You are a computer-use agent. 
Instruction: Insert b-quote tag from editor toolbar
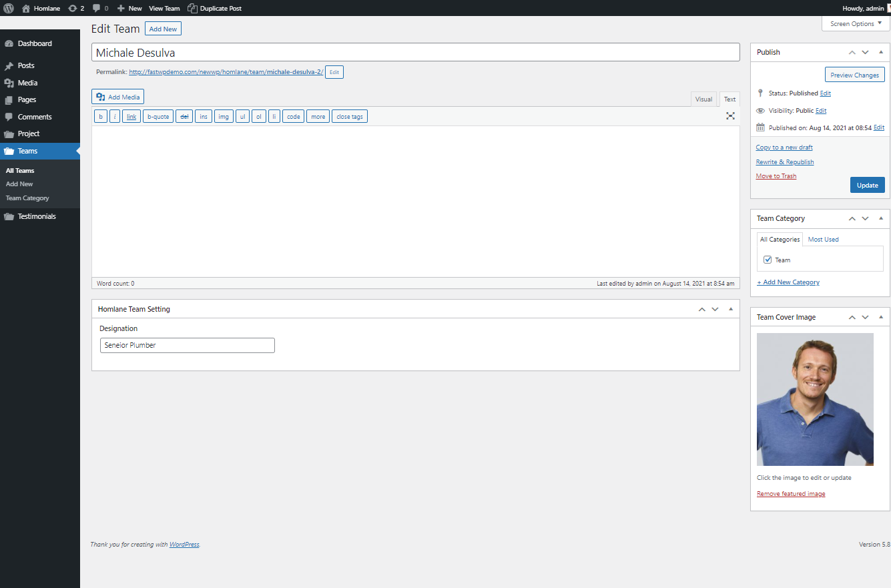coord(158,117)
